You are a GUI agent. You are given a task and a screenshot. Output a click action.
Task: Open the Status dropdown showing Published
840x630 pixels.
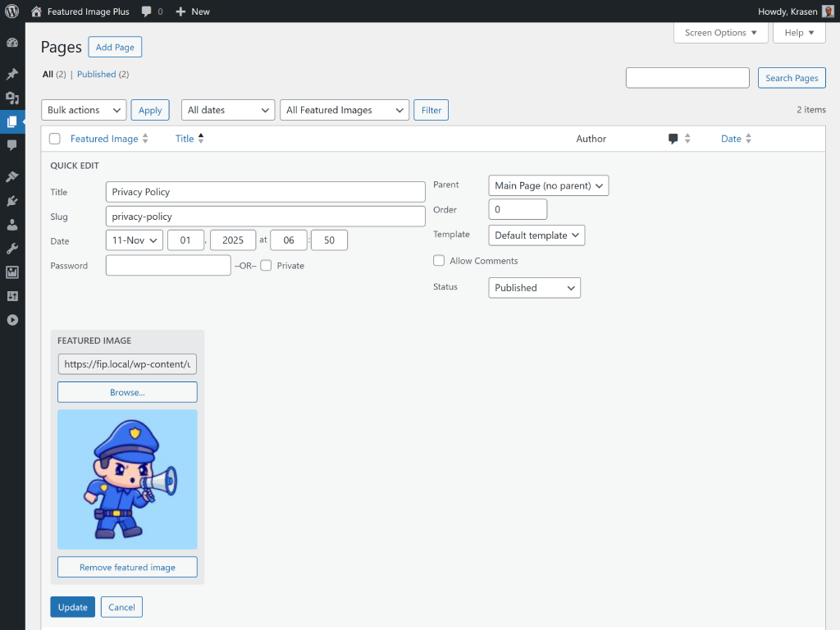pyautogui.click(x=534, y=288)
